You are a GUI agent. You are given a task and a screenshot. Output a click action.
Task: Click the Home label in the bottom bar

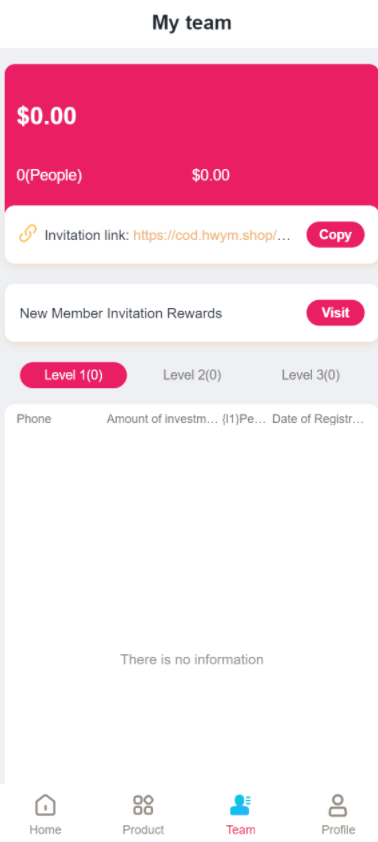point(45,830)
